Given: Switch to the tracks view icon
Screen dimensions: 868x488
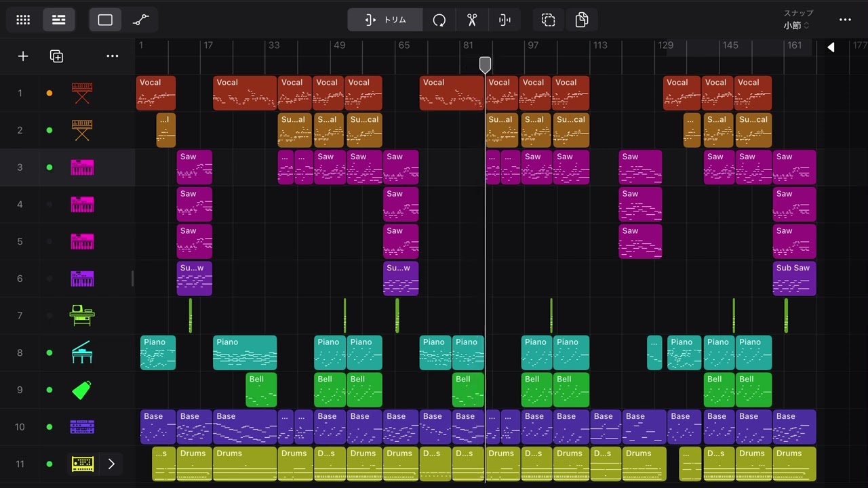Looking at the screenshot, I should pyautogui.click(x=59, y=20).
